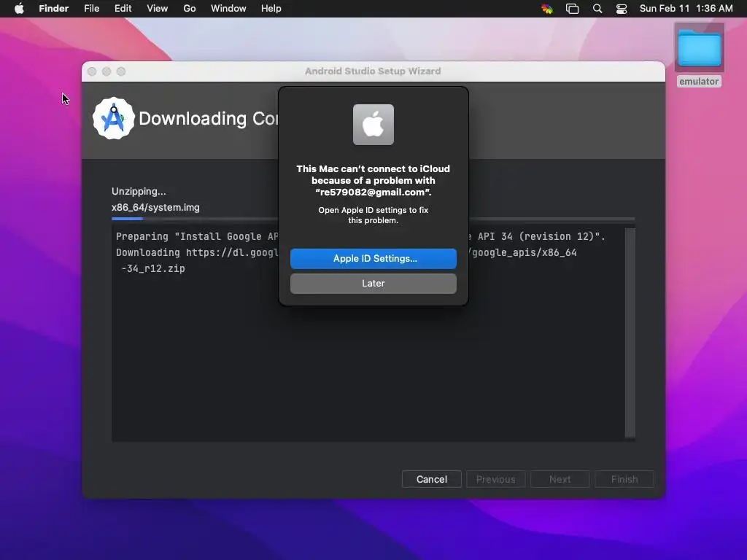
Task: Open Spotlight search magnifier icon
Action: (x=597, y=9)
